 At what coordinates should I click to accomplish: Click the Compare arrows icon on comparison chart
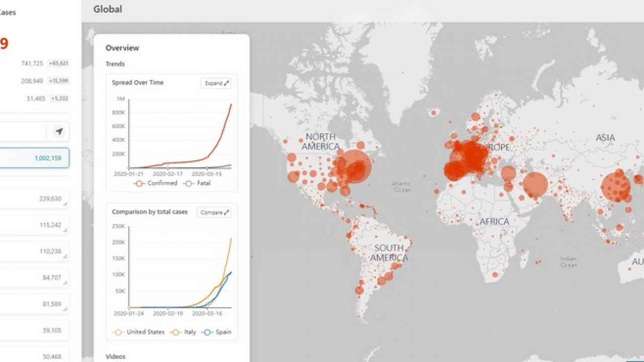[x=226, y=213]
